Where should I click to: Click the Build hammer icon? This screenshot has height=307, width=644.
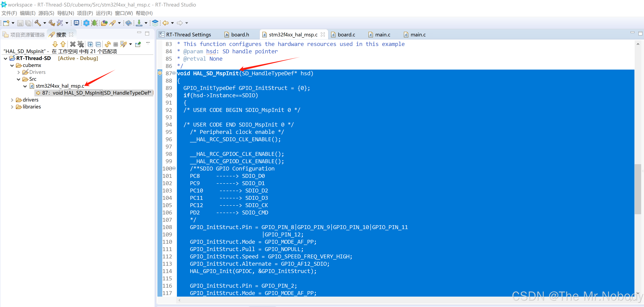37,23
